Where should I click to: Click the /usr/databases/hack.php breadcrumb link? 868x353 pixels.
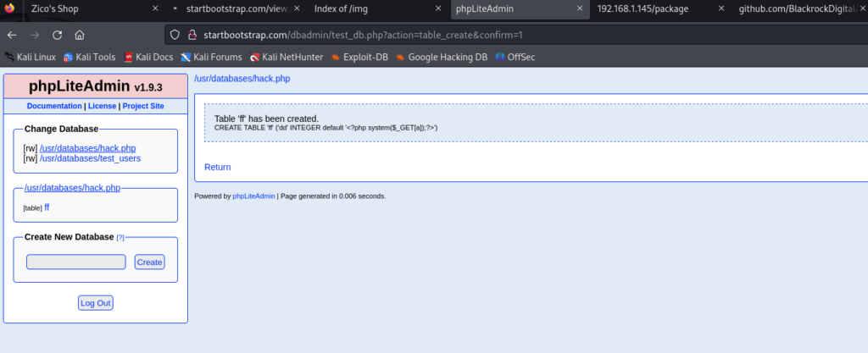242,79
